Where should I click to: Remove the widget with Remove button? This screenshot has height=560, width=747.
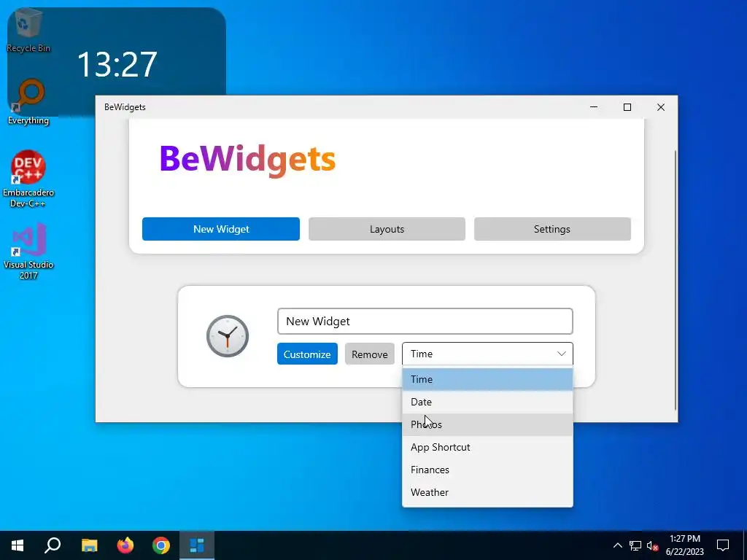click(370, 354)
